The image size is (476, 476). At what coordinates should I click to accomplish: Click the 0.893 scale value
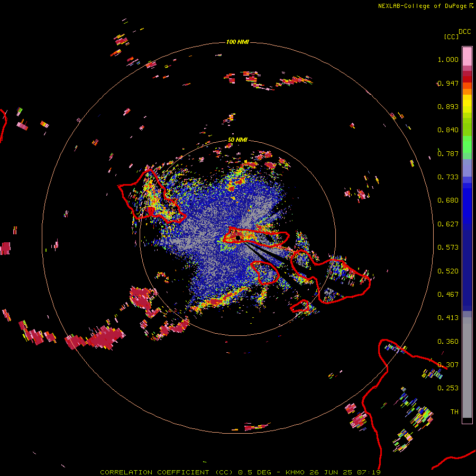[x=448, y=106]
